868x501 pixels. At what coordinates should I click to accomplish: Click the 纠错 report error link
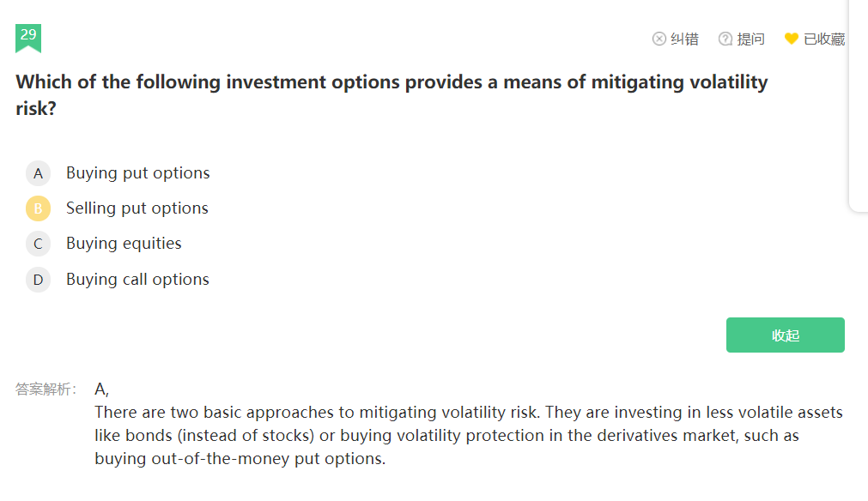pyautogui.click(x=684, y=39)
